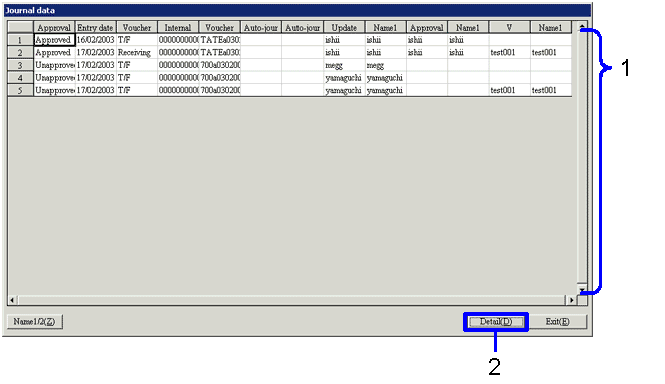
Task: Click the Entry date column header
Action: tap(95, 28)
